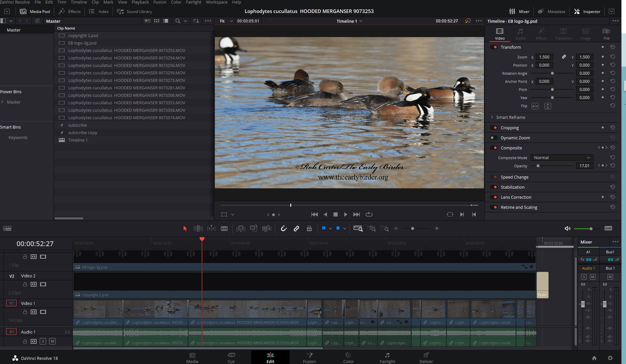Open the Timeline View Options icon
This screenshot has height=364, width=626.
pos(7,228)
